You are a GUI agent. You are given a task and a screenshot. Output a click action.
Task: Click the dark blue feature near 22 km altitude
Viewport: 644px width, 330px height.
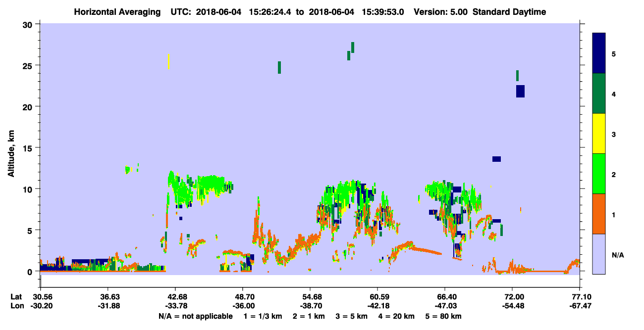click(x=520, y=91)
